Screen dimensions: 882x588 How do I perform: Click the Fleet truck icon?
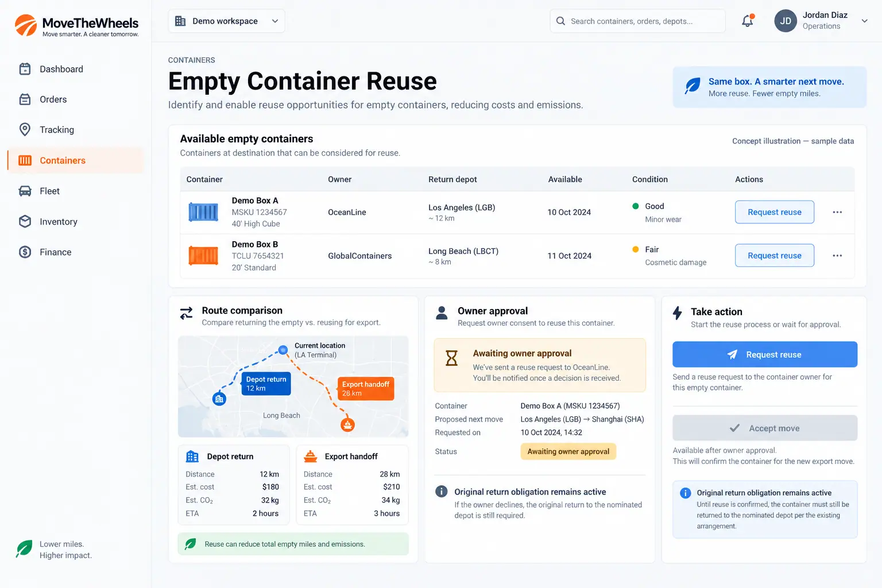[x=25, y=191]
